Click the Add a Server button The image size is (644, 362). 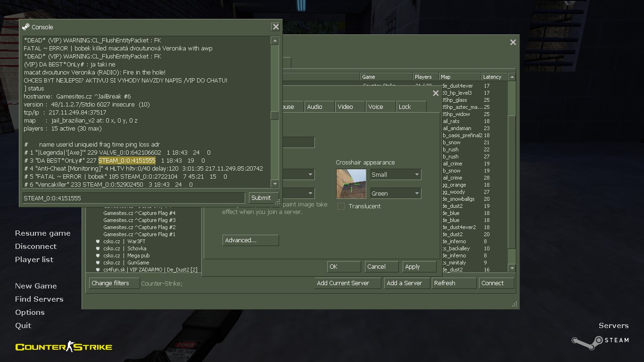pos(407,283)
